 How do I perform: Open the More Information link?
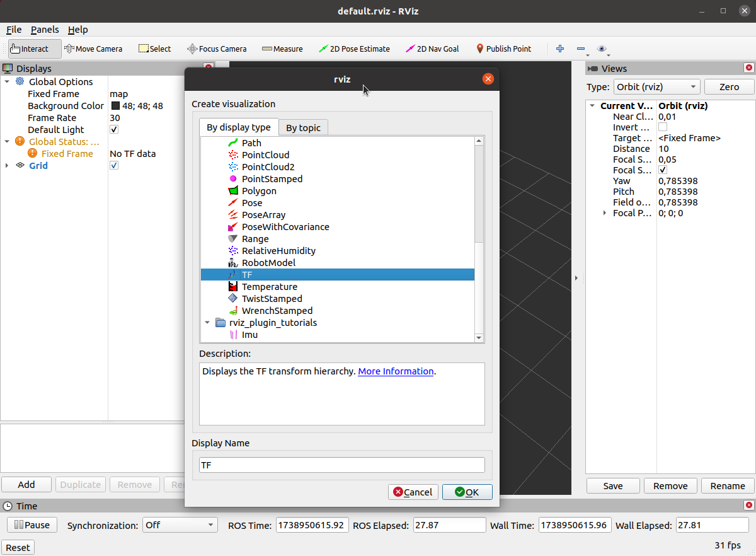396,371
